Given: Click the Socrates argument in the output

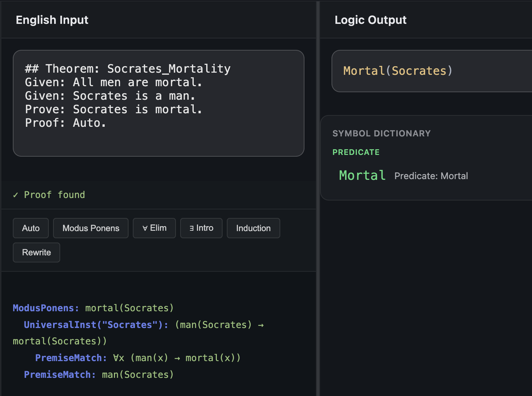Looking at the screenshot, I should [x=419, y=71].
